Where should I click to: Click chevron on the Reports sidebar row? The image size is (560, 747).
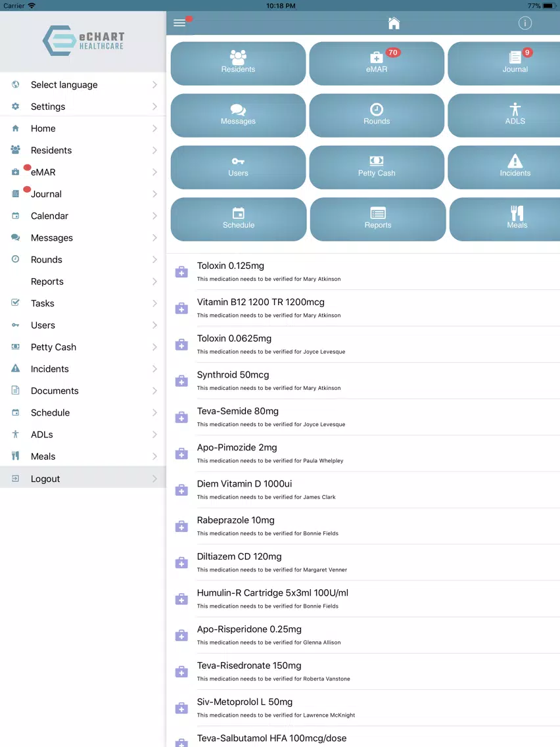[x=154, y=281]
